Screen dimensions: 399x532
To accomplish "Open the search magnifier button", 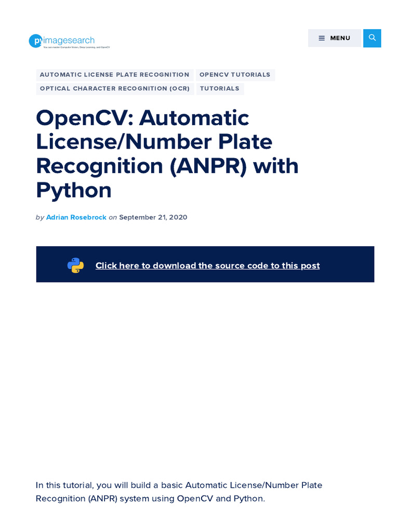I will tap(372, 38).
